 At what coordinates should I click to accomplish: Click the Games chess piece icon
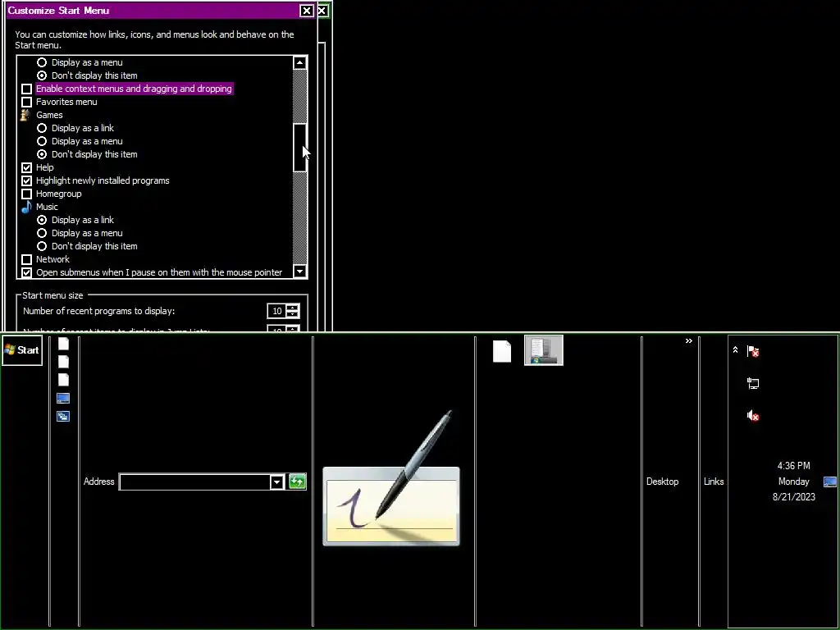pyautogui.click(x=25, y=115)
